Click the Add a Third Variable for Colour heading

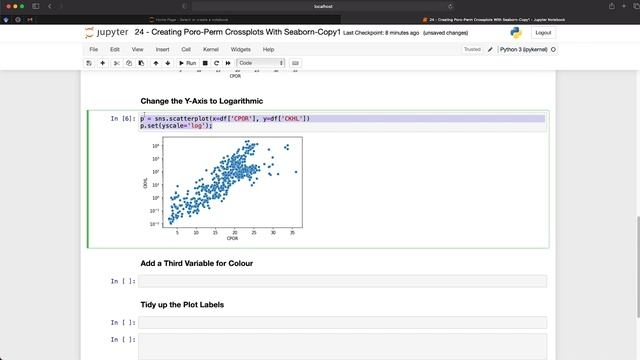coord(196,263)
